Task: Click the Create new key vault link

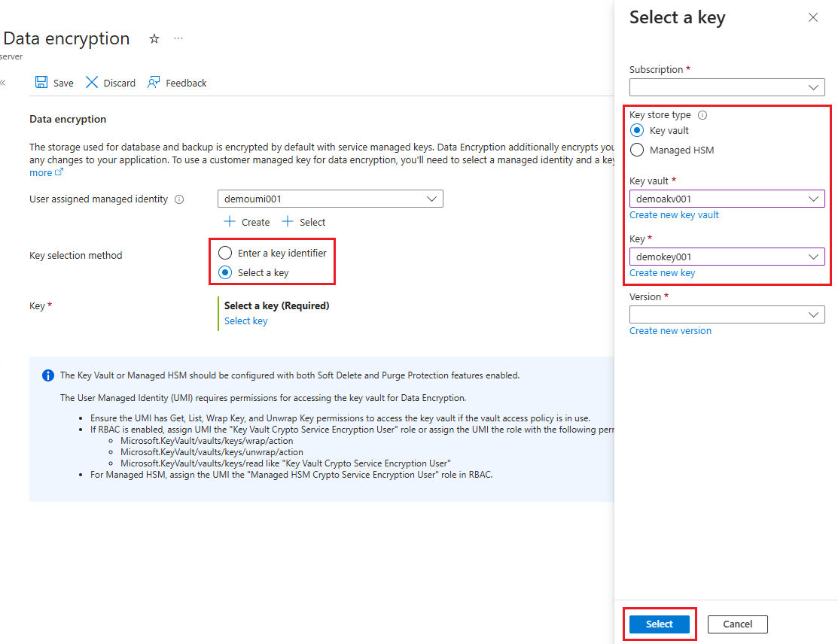Action: tap(674, 215)
